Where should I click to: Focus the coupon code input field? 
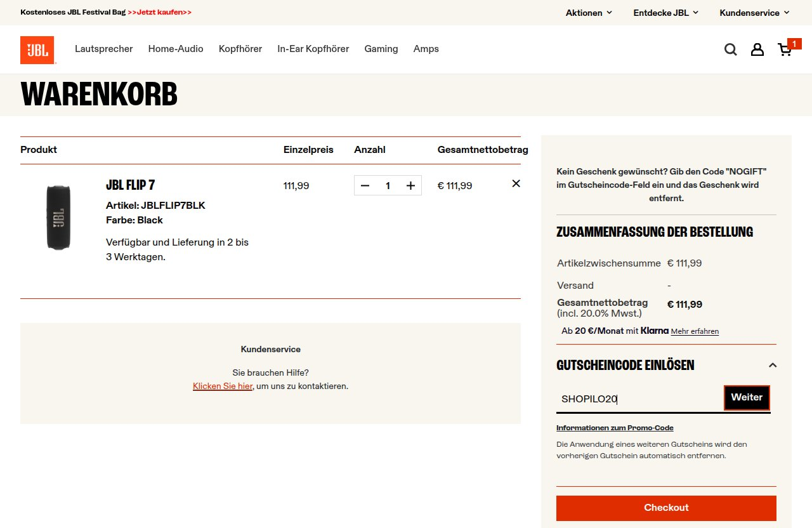639,399
